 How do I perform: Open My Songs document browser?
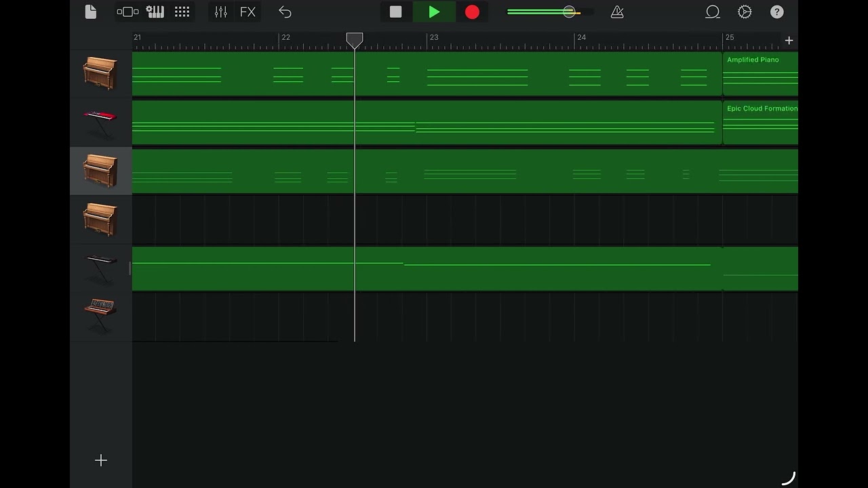pyautogui.click(x=91, y=12)
